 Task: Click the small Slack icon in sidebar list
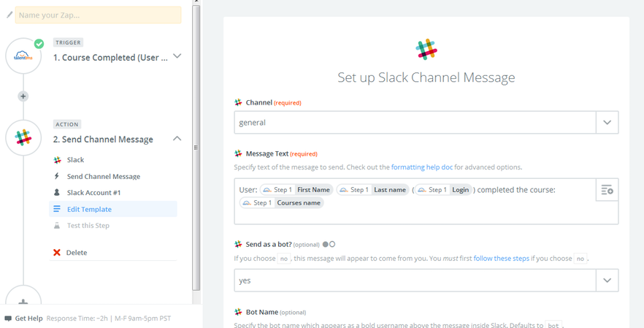57,160
